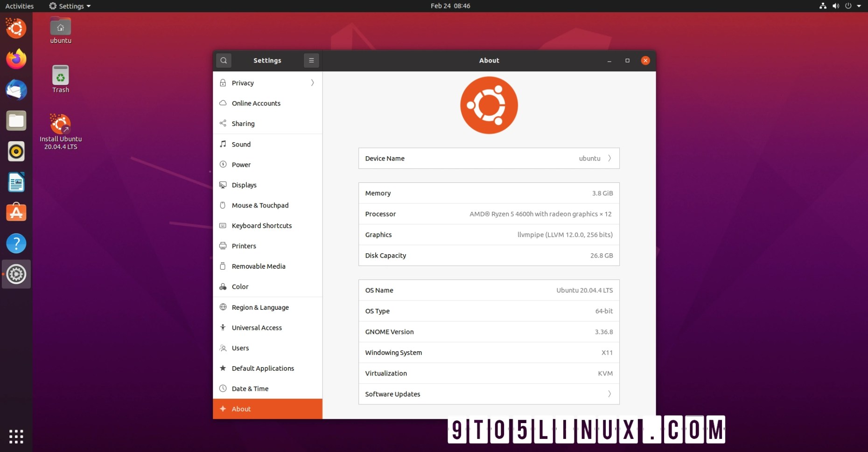
Task: Expand the Privacy chevron arrow
Action: tap(312, 83)
